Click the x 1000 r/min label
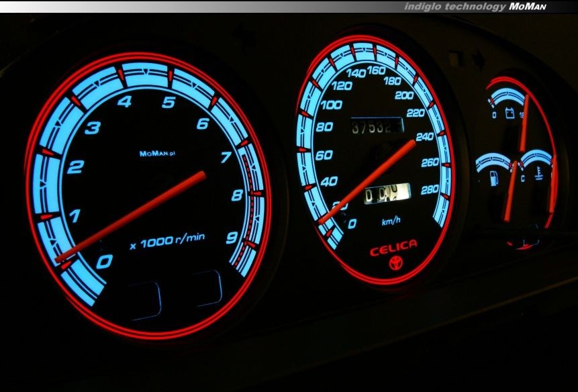 point(167,240)
